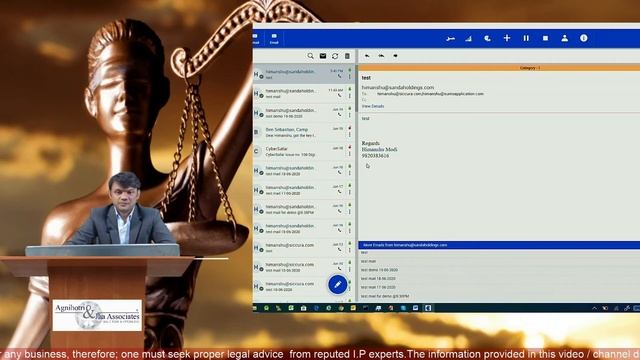Click the highlighted active app in taskbar

point(428,308)
